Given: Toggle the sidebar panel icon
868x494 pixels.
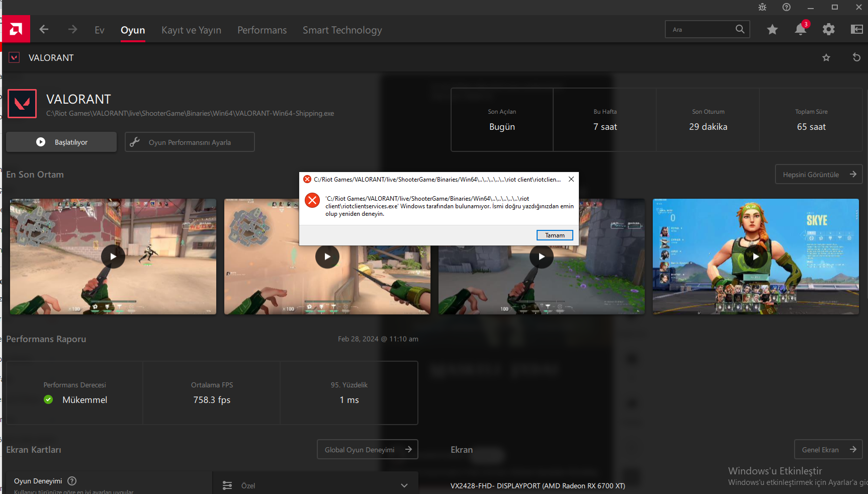Looking at the screenshot, I should (856, 29).
